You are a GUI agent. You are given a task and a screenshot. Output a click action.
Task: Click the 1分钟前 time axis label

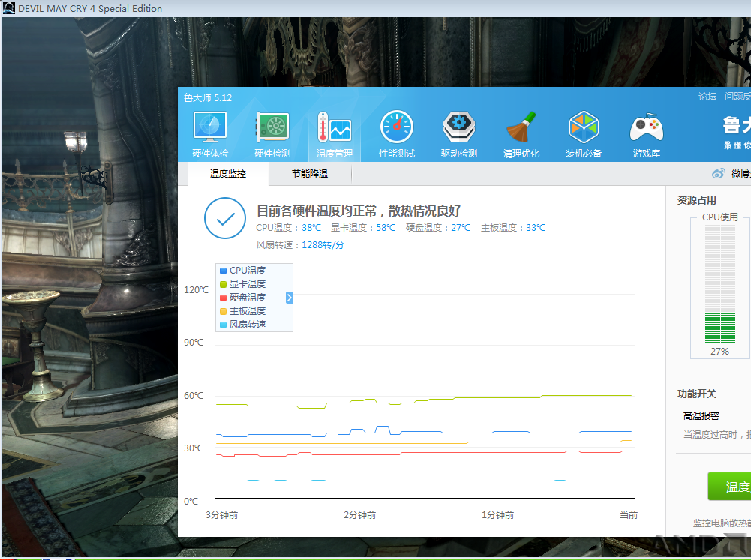[497, 515]
